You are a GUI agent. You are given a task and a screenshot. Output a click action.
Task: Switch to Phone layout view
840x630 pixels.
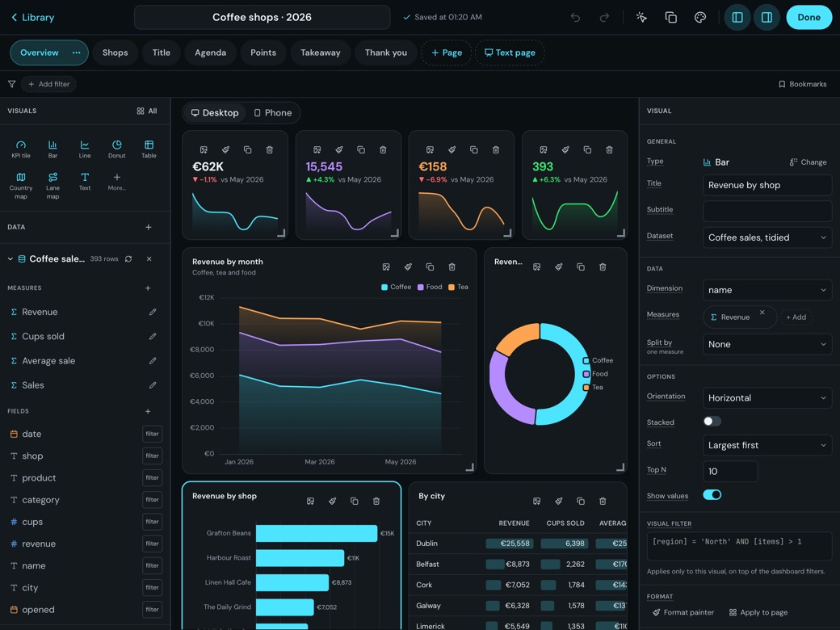coord(273,112)
